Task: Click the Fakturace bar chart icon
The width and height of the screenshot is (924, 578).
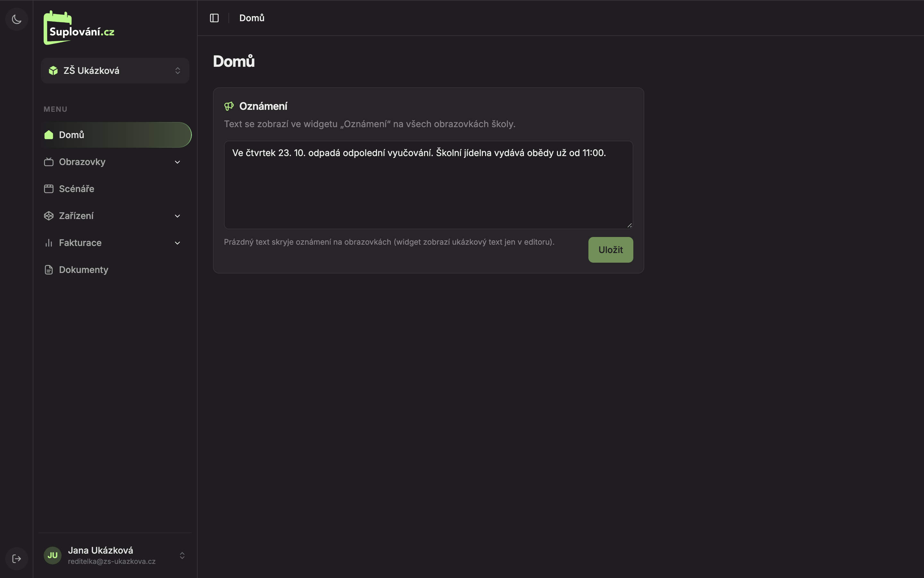Action: click(x=48, y=243)
